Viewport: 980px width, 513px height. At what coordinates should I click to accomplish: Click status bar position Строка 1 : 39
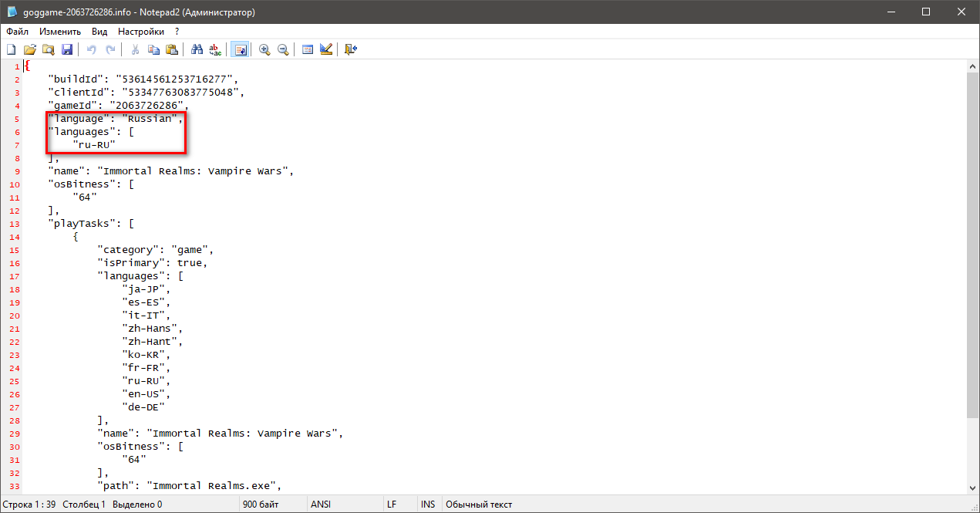tap(28, 505)
